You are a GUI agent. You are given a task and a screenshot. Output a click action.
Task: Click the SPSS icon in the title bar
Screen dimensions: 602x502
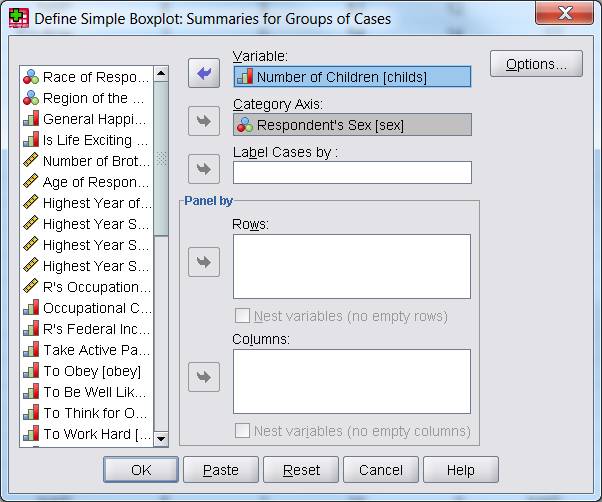[19, 18]
